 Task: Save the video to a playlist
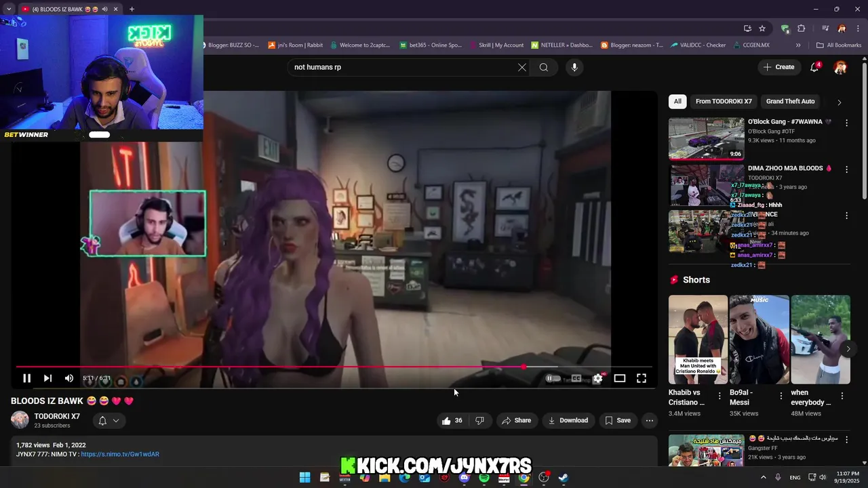point(618,420)
